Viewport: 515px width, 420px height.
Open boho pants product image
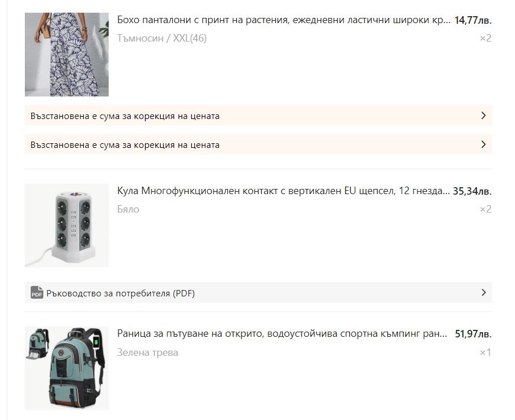(x=66, y=54)
